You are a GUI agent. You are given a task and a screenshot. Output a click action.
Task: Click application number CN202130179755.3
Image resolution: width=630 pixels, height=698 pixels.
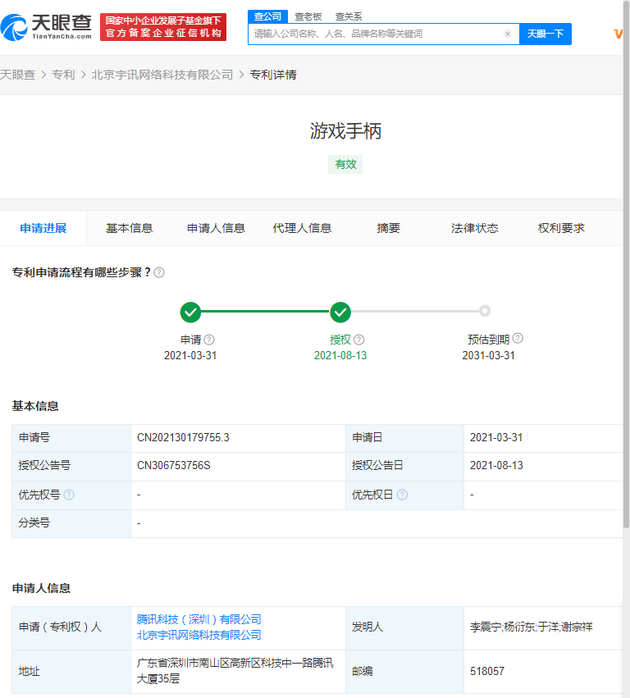point(183,438)
